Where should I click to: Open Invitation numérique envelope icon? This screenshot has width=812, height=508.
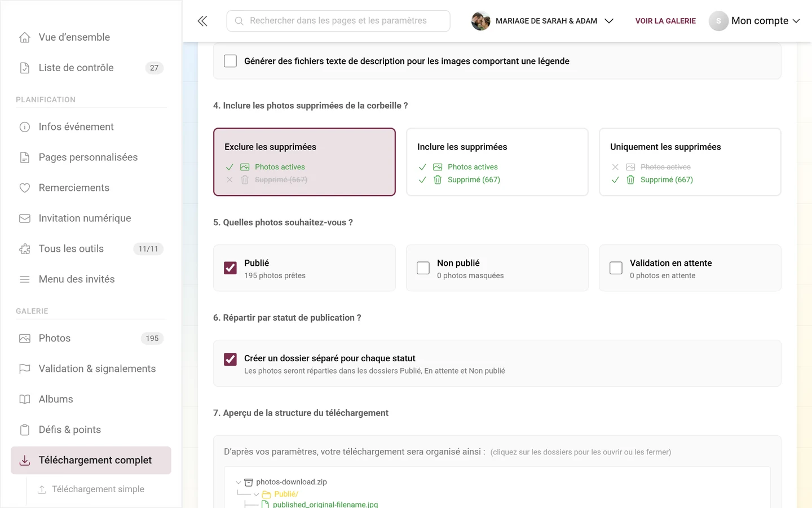pos(25,218)
